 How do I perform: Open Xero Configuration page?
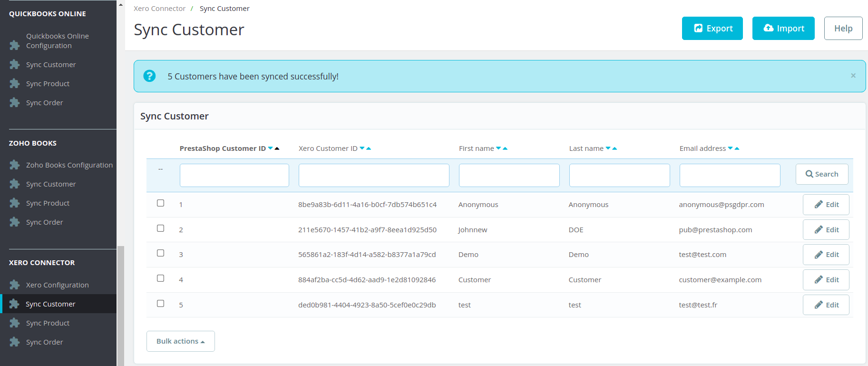(57, 285)
